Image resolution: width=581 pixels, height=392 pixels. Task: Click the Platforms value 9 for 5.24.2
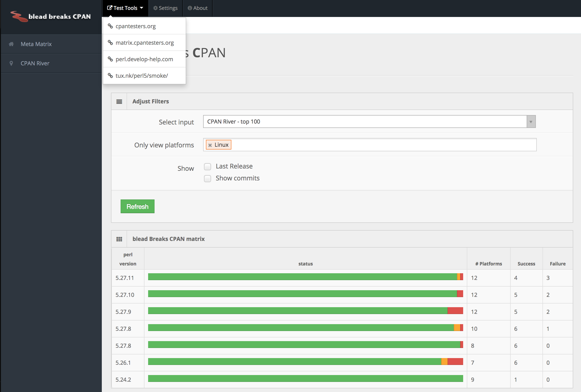[473, 380]
